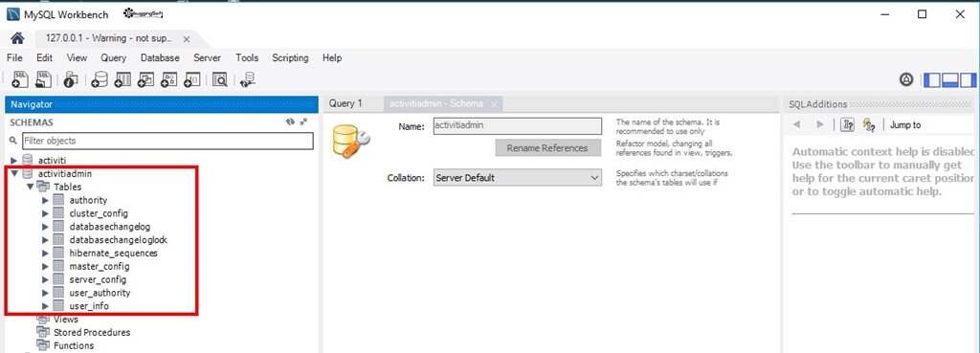Create a new view toolbar icon
Screen dimensions: 980x353
(x=145, y=79)
